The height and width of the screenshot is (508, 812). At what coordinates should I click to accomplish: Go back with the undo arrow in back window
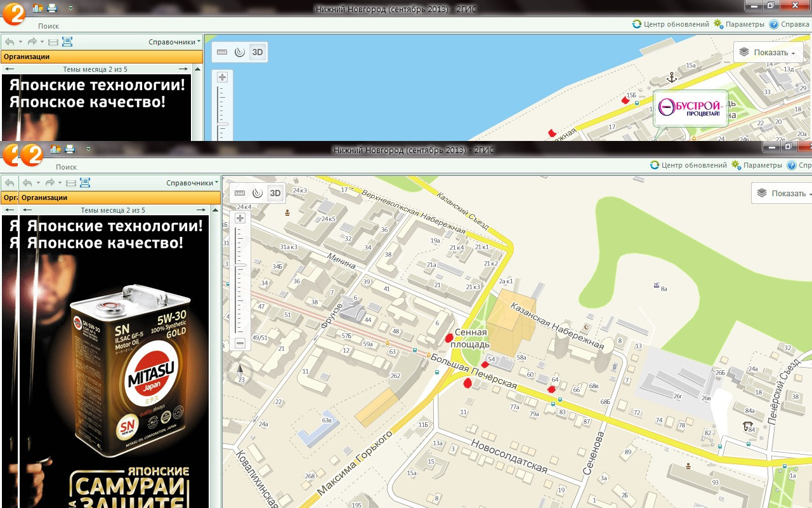(10, 42)
